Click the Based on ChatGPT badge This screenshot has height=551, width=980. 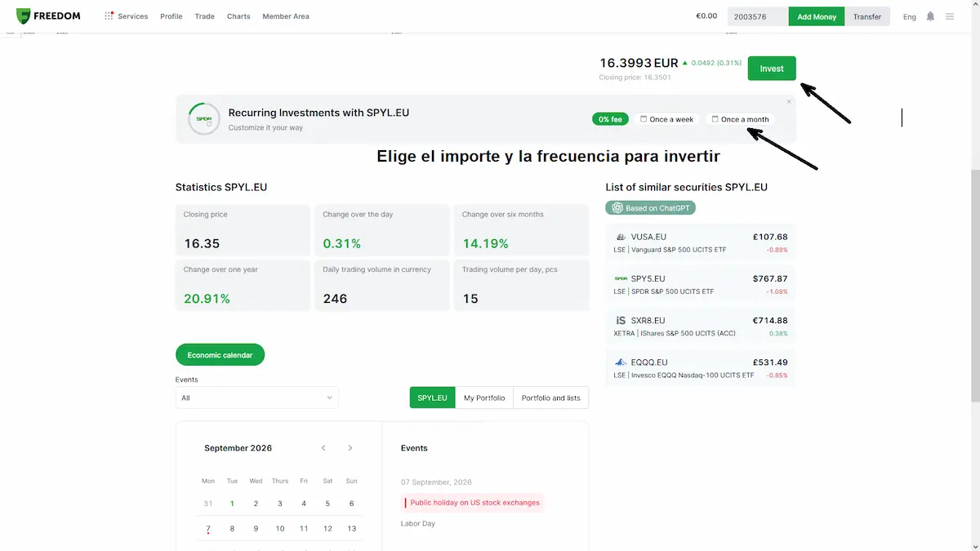651,208
